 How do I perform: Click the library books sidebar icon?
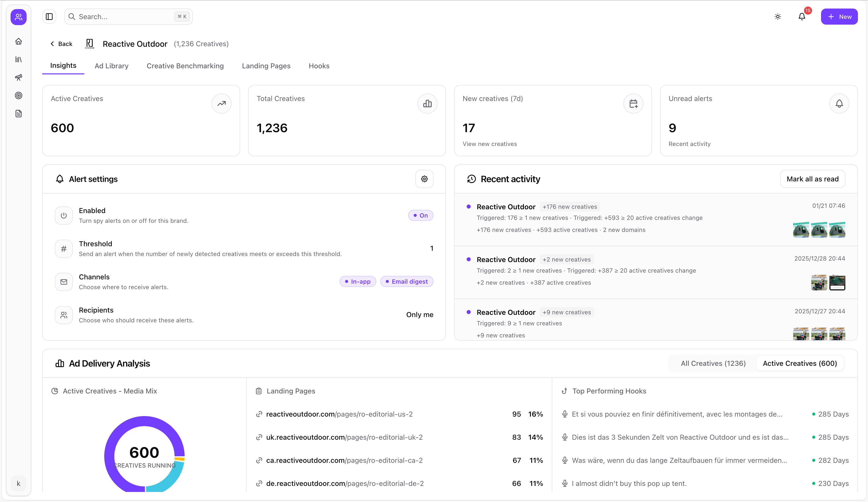(19, 60)
